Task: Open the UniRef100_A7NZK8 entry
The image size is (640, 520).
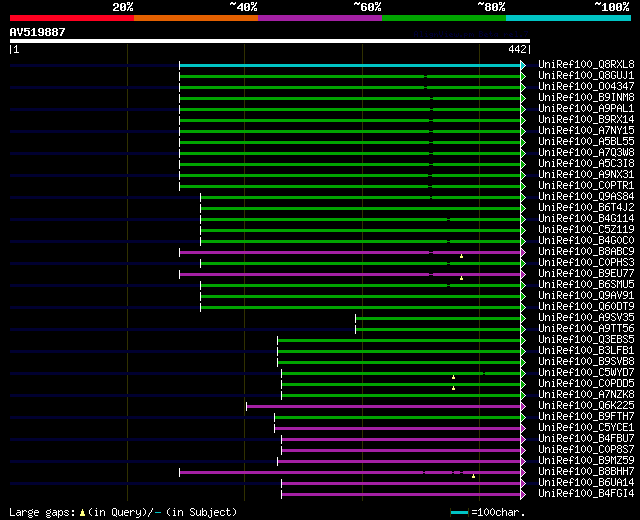Action: [x=586, y=395]
